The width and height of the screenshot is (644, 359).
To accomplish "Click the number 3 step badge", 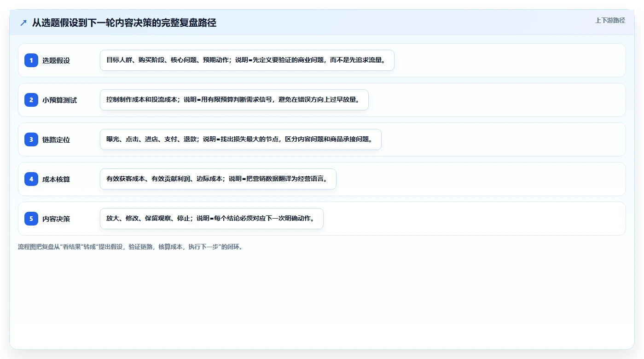I will coord(31,139).
